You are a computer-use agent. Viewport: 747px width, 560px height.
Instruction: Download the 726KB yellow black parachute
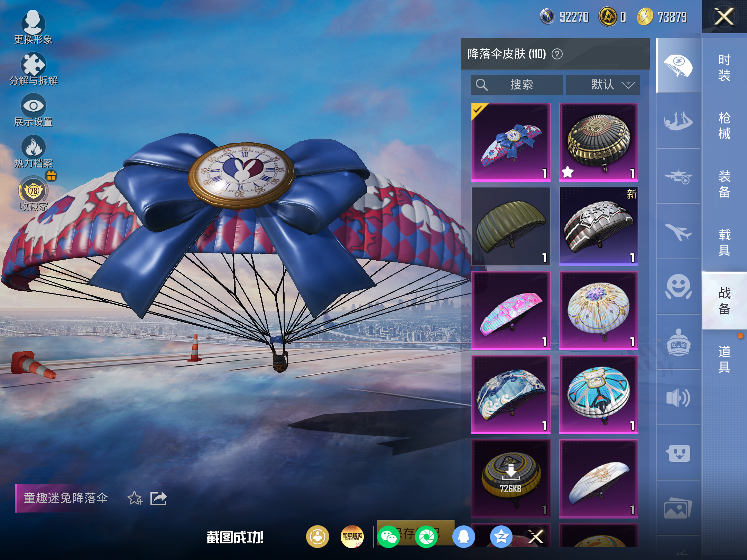pos(511,479)
